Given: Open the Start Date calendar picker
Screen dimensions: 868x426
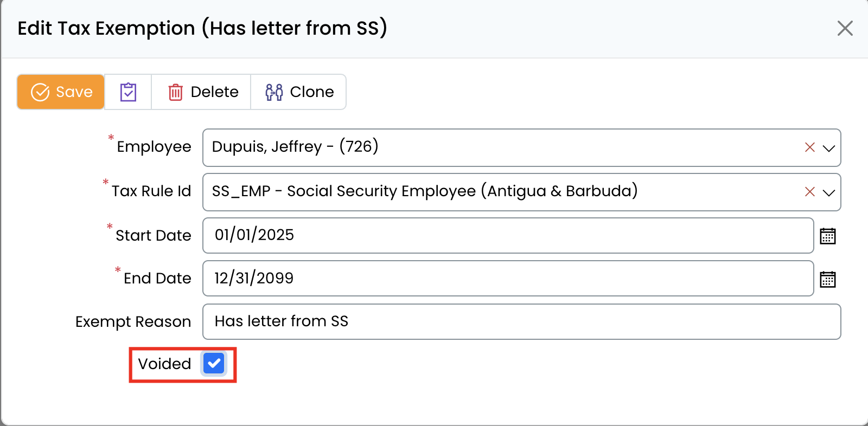Looking at the screenshot, I should (x=827, y=236).
